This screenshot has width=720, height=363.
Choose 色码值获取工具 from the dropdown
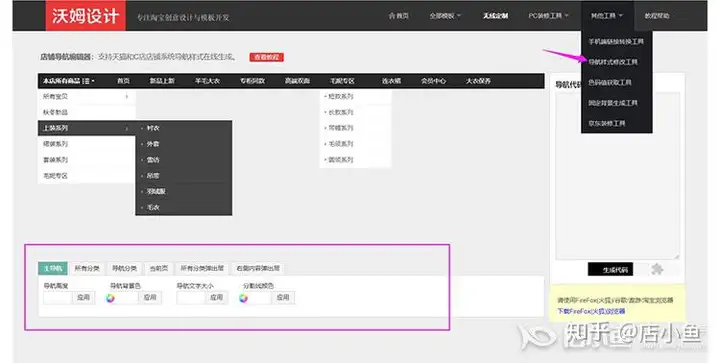pos(610,82)
